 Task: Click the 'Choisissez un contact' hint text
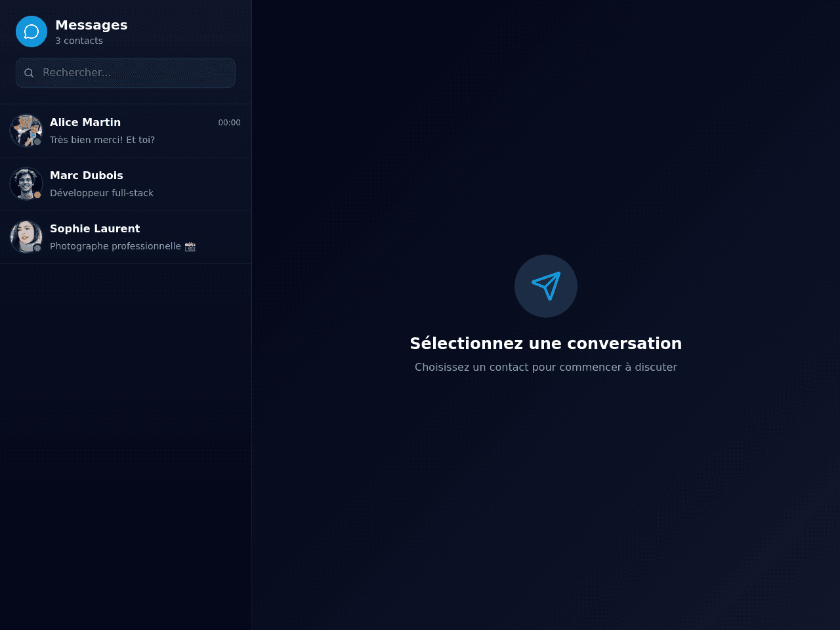[546, 367]
